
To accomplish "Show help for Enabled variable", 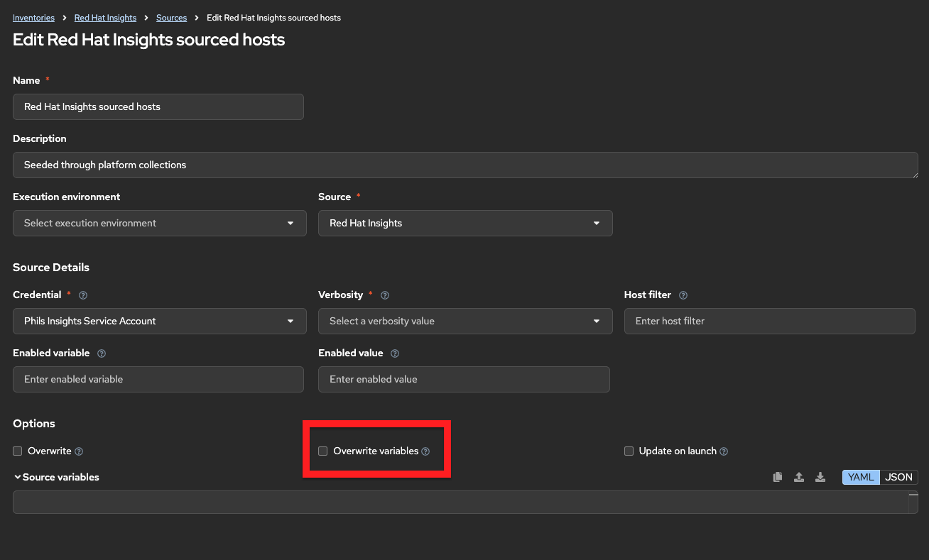I will point(102,353).
